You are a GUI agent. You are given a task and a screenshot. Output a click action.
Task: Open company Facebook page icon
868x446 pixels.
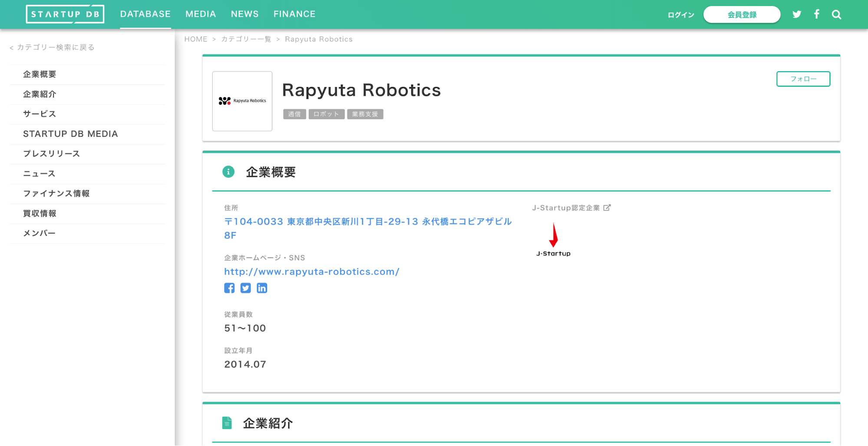click(x=229, y=288)
